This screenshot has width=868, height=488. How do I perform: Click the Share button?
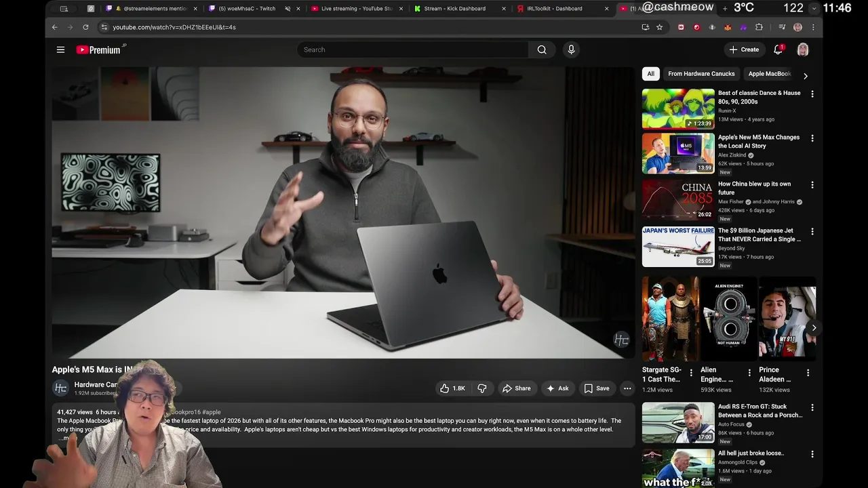point(516,388)
